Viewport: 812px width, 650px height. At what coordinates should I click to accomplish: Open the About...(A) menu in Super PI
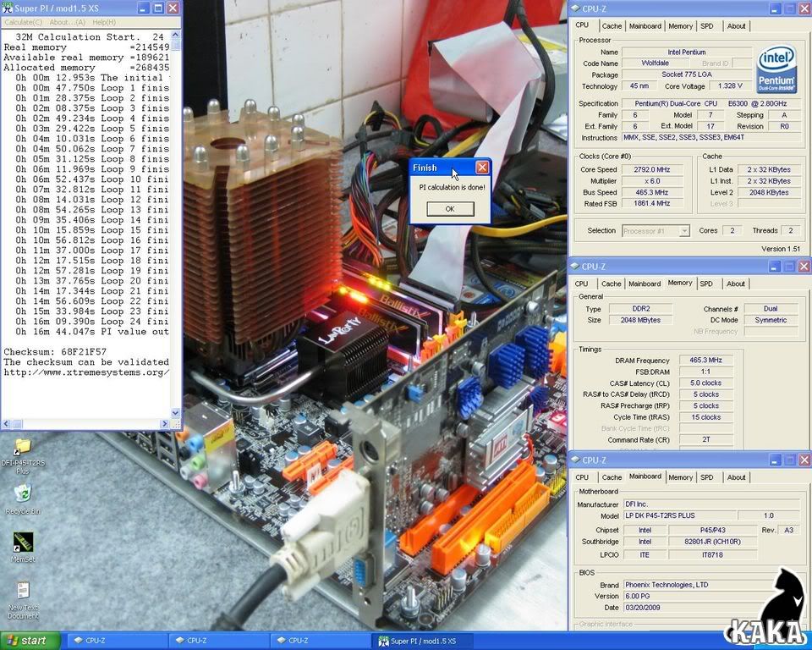(68, 22)
